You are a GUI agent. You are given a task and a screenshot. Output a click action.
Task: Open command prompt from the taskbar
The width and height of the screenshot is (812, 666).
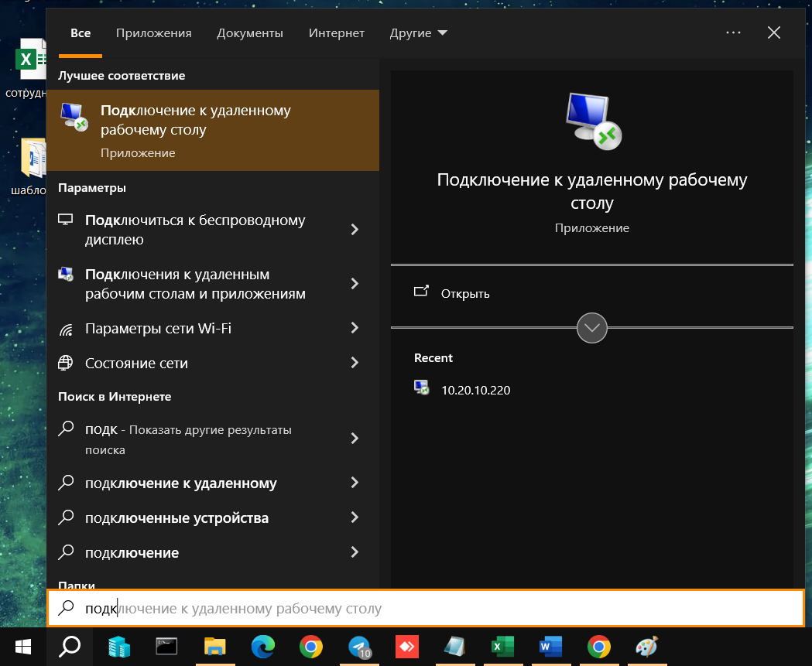(x=167, y=647)
